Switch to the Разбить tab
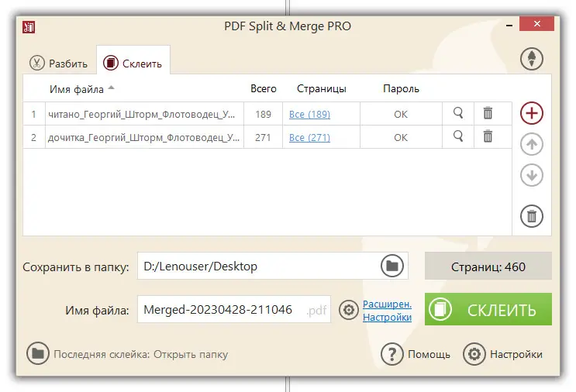 click(58, 64)
